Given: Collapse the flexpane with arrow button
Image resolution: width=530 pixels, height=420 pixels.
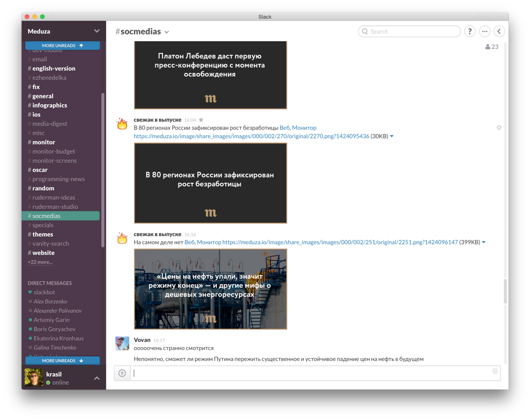Looking at the screenshot, I should click(499, 31).
